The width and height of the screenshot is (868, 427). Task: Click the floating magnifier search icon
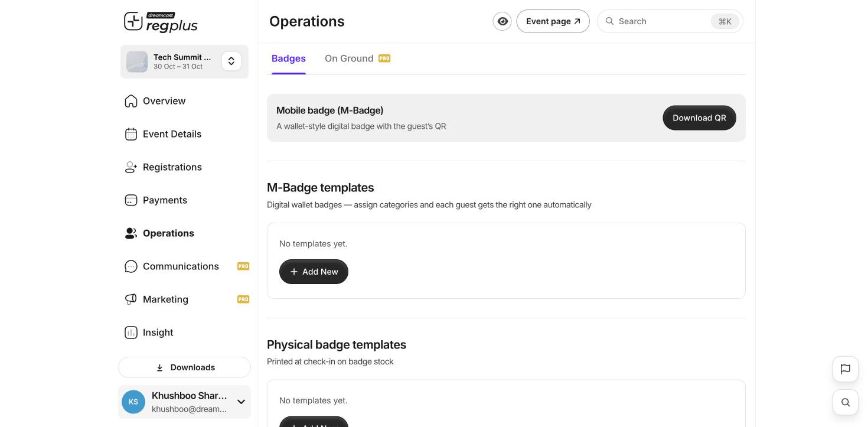[x=846, y=402]
